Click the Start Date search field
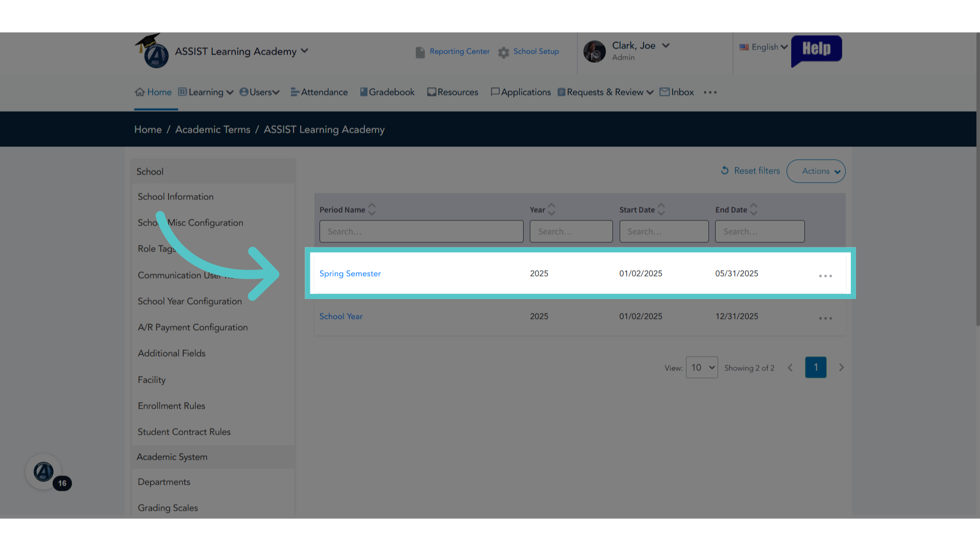Image resolution: width=980 pixels, height=551 pixels. coord(664,232)
